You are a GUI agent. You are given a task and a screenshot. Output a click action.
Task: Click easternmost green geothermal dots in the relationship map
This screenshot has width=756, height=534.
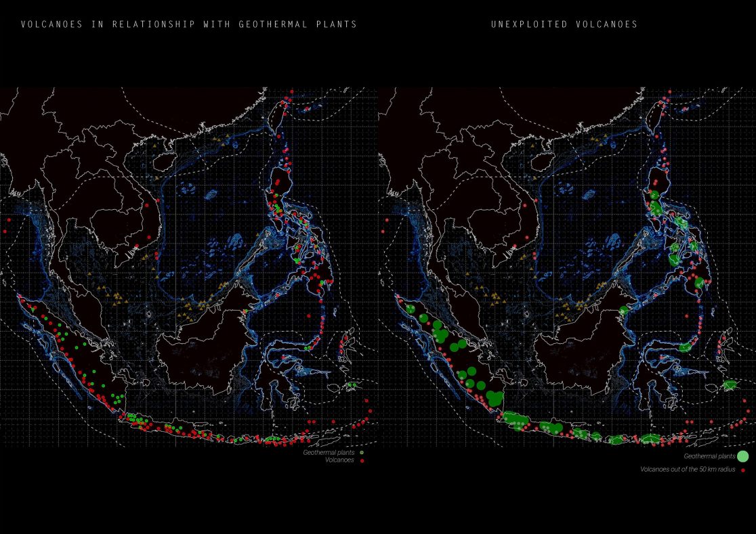coord(352,385)
